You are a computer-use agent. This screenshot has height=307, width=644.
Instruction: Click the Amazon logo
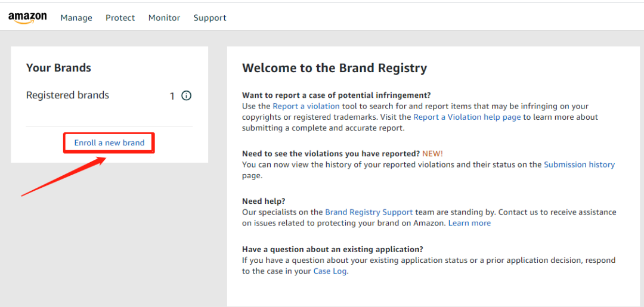pyautogui.click(x=27, y=18)
